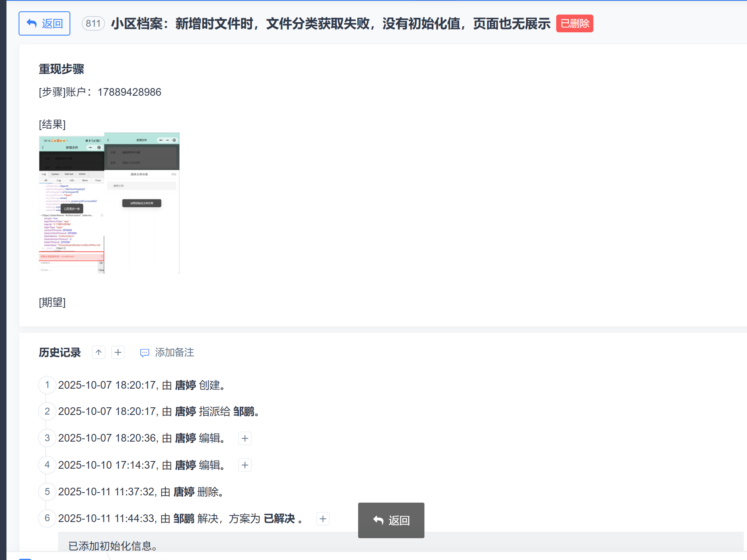Image resolution: width=747 pixels, height=560 pixels.
Task: Expand details of the 2025-10-07 18:20:36 edit entry
Action: click(x=245, y=438)
